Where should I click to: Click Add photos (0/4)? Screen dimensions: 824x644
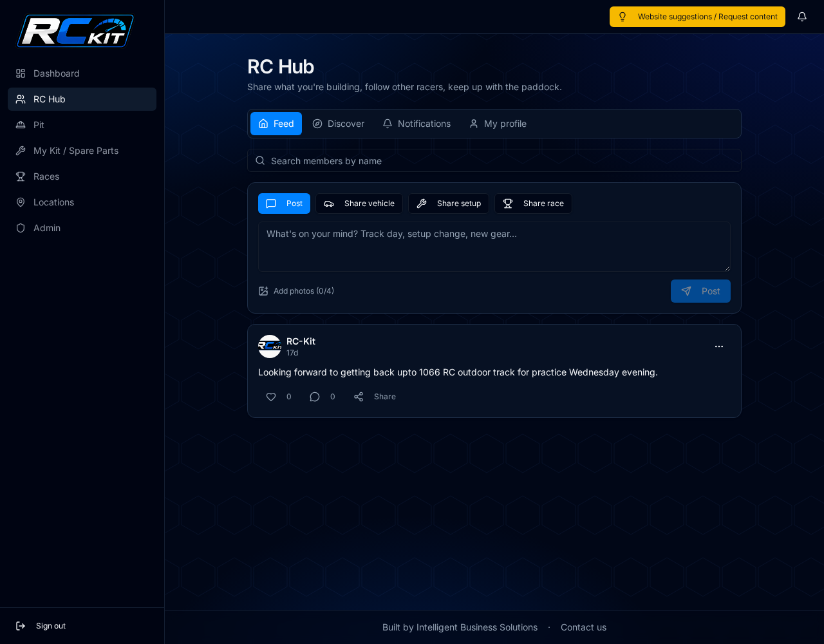(x=296, y=291)
